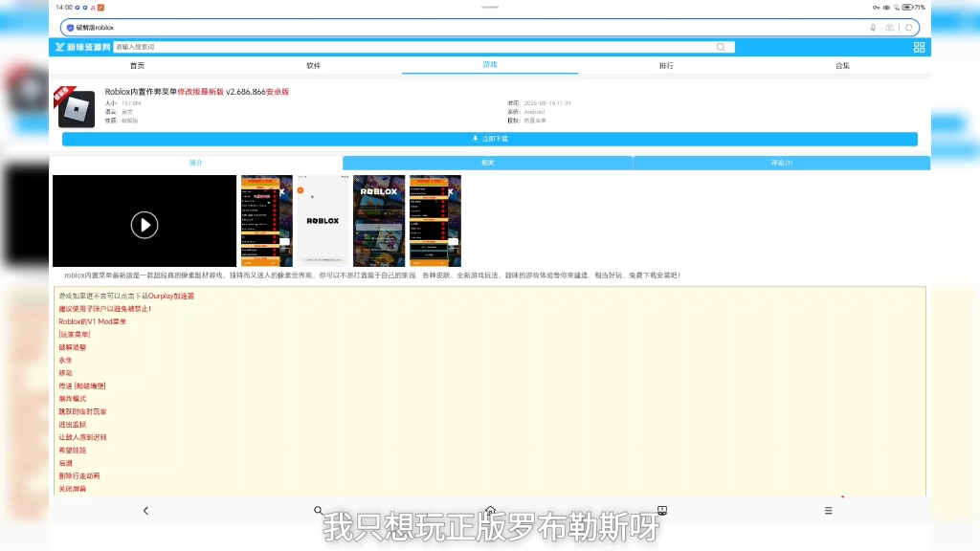Tap the 跳跃时临时玩家 line
The image size is (980, 551).
(x=82, y=411)
